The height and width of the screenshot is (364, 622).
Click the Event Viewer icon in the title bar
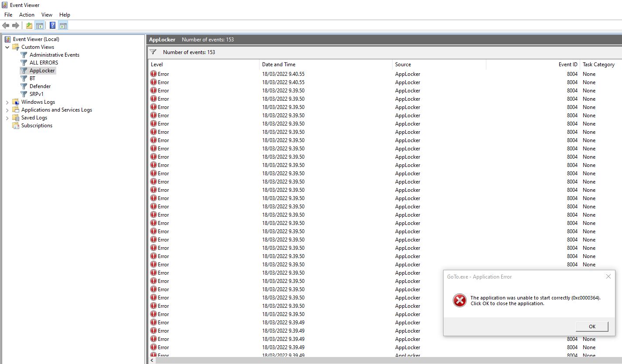click(x=5, y=5)
